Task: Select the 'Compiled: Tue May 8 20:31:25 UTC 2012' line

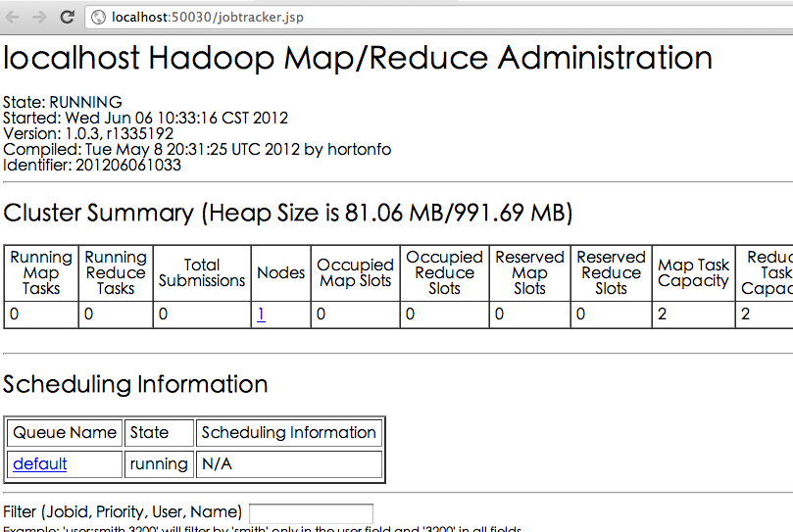Action: [x=197, y=149]
